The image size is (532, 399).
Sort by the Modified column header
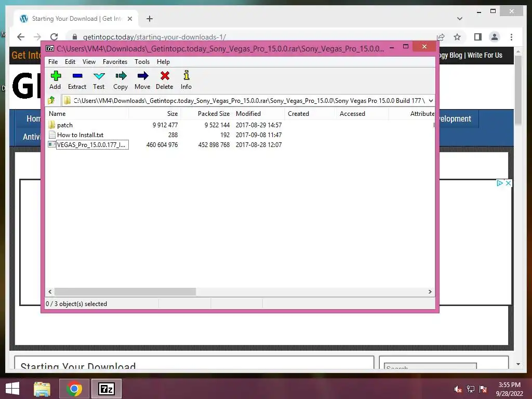(259, 114)
